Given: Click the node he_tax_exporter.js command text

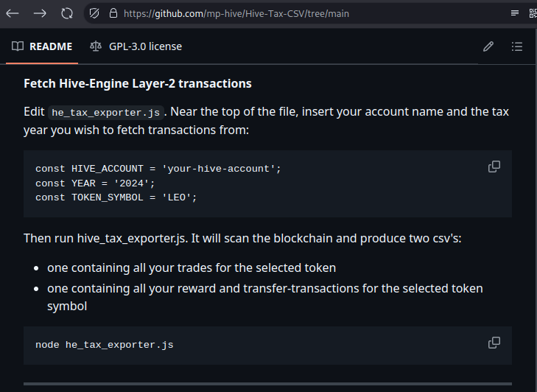Looking at the screenshot, I should click(x=105, y=345).
